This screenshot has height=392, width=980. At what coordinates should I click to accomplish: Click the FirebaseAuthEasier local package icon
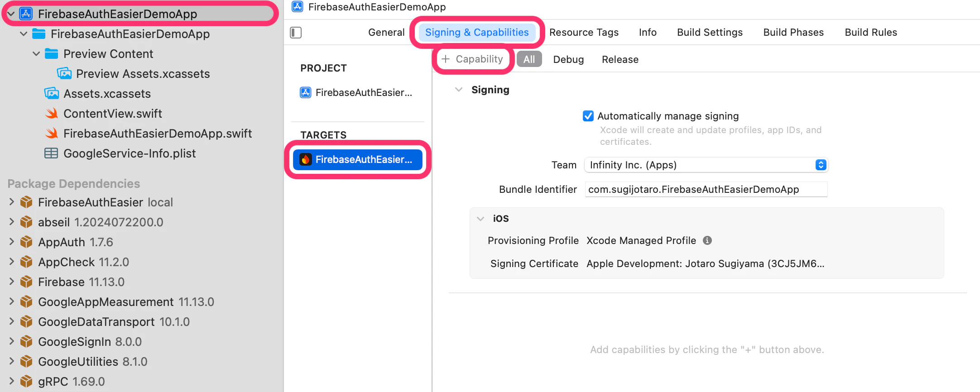pos(26,202)
